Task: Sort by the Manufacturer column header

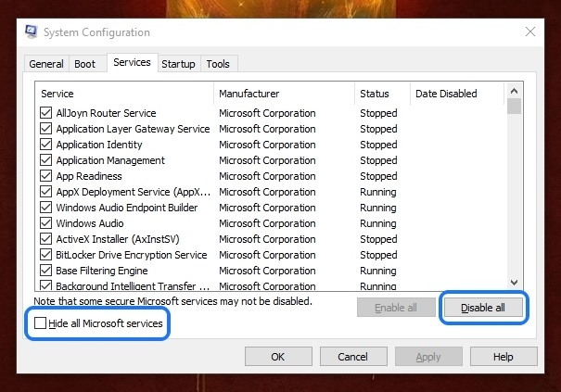Action: click(285, 94)
